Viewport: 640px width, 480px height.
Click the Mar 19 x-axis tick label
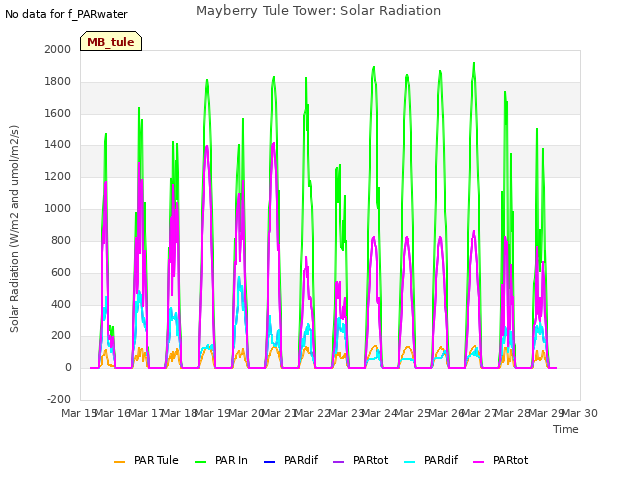point(213,413)
